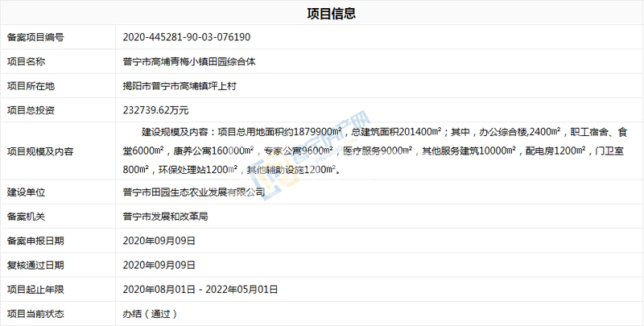Viewport: 644px width, 326px height.
Task: Click the 项目规模及内容 label cell
Action: (40, 150)
